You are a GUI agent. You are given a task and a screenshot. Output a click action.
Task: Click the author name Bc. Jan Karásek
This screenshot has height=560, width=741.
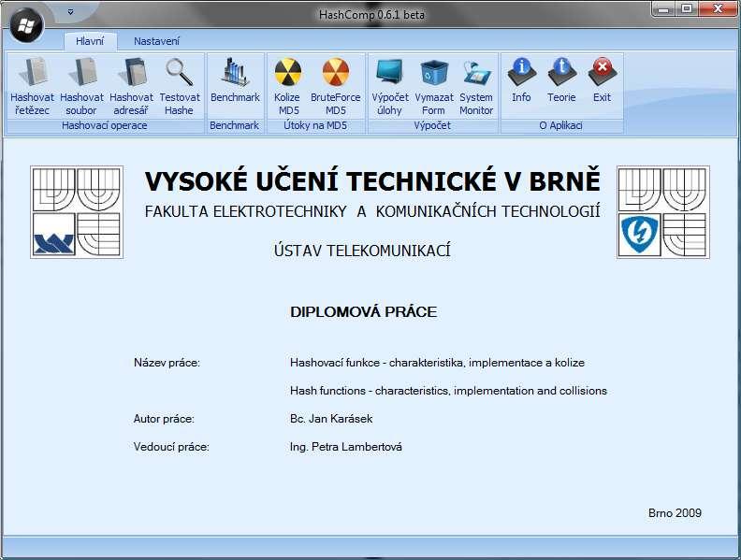click(x=331, y=419)
